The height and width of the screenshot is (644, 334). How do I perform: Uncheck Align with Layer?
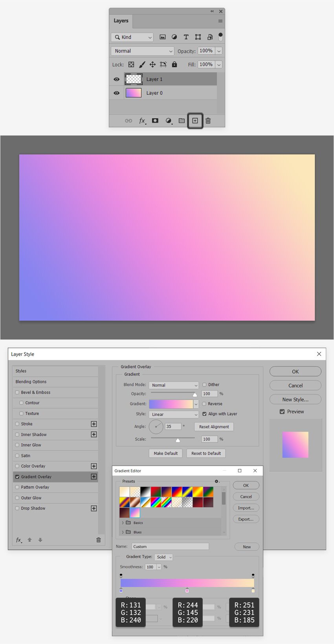tap(204, 414)
